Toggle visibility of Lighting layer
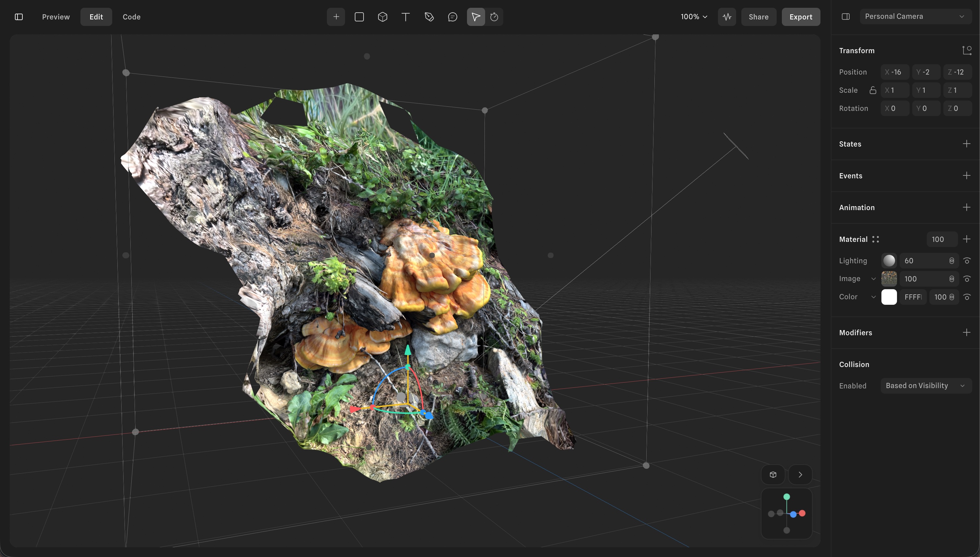The image size is (980, 557). (967, 261)
